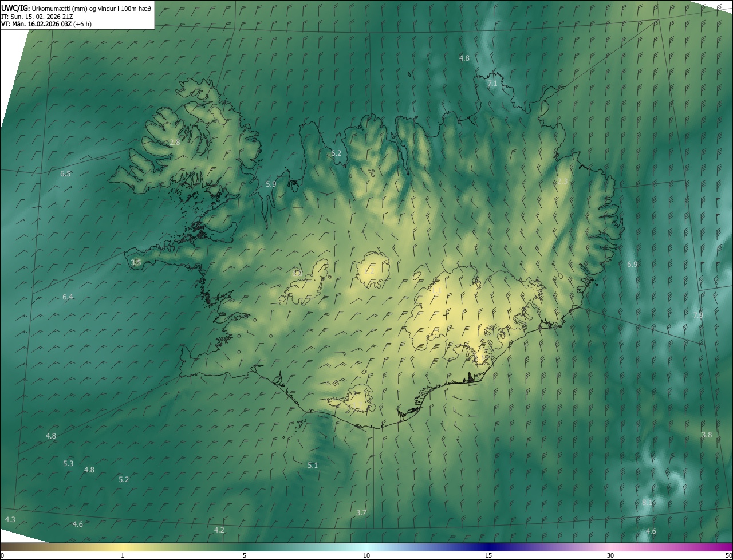Click the 3.7 value near the bottom centre
This screenshot has height=560, width=733.
pos(361,512)
